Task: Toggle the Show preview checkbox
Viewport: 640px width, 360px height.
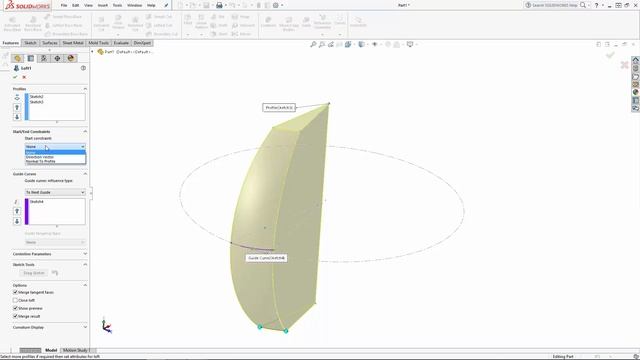Action: click(15, 308)
